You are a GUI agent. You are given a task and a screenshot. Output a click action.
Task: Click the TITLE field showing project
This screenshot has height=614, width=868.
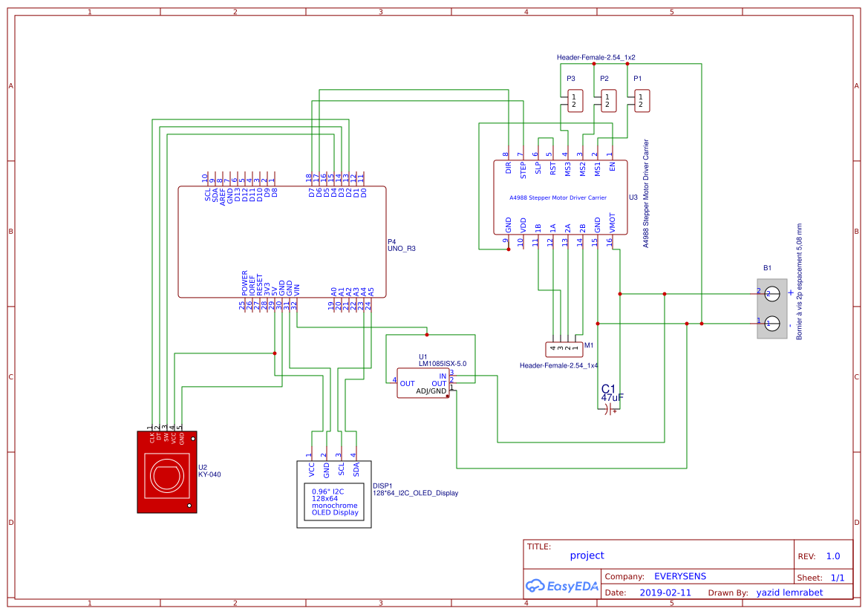pyautogui.click(x=587, y=555)
